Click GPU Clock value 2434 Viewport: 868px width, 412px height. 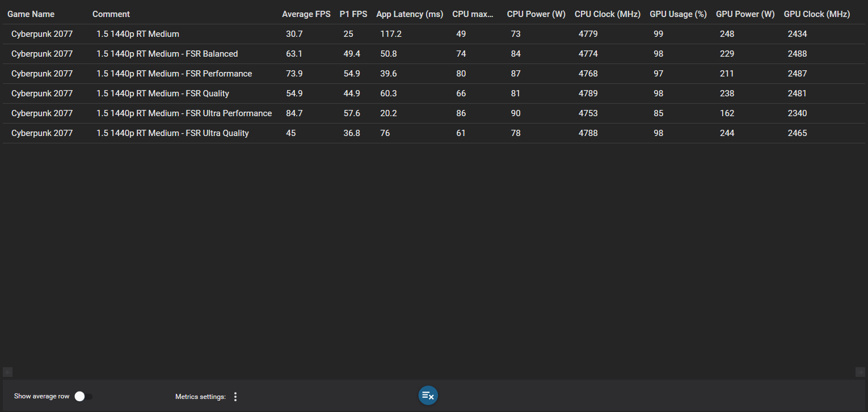798,34
